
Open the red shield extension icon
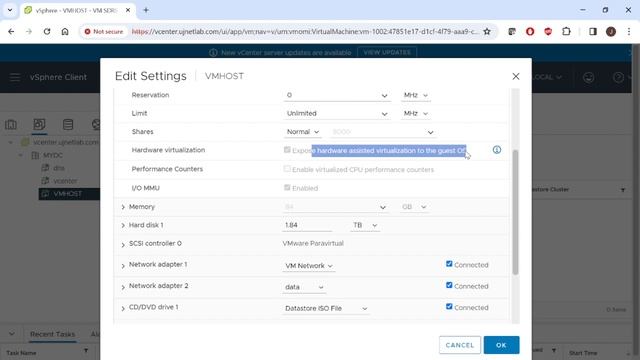(548, 31)
